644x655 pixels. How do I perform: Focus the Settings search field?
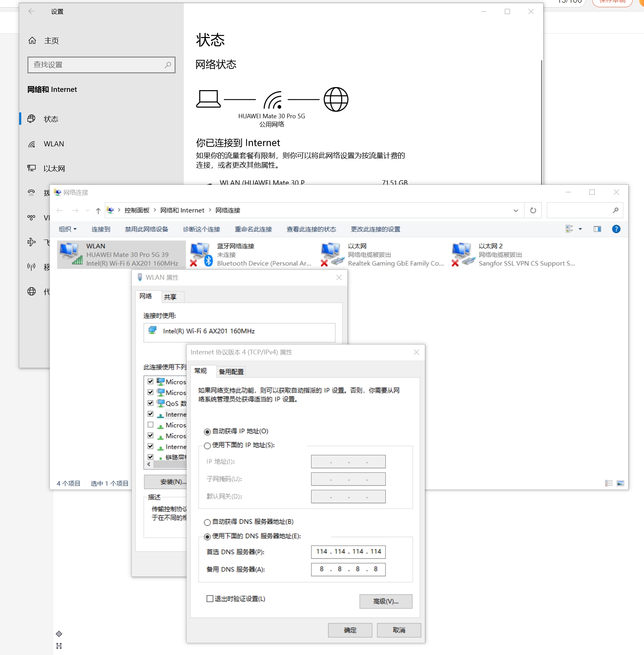click(x=102, y=65)
